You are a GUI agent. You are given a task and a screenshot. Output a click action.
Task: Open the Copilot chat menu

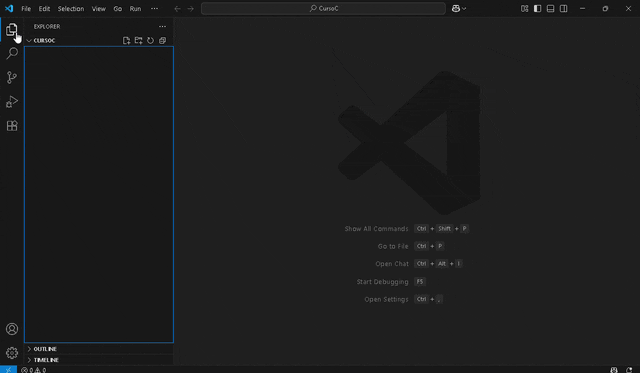[x=459, y=9]
